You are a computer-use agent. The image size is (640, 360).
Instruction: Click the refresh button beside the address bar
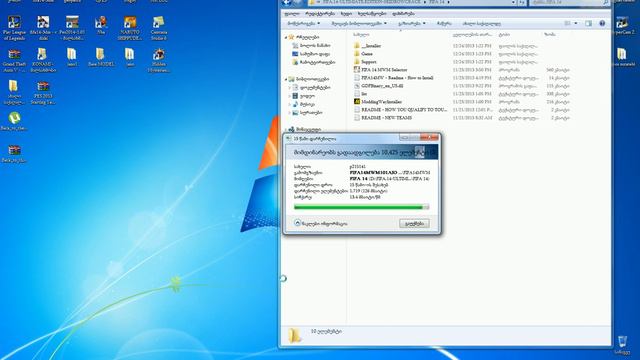(522, 2)
